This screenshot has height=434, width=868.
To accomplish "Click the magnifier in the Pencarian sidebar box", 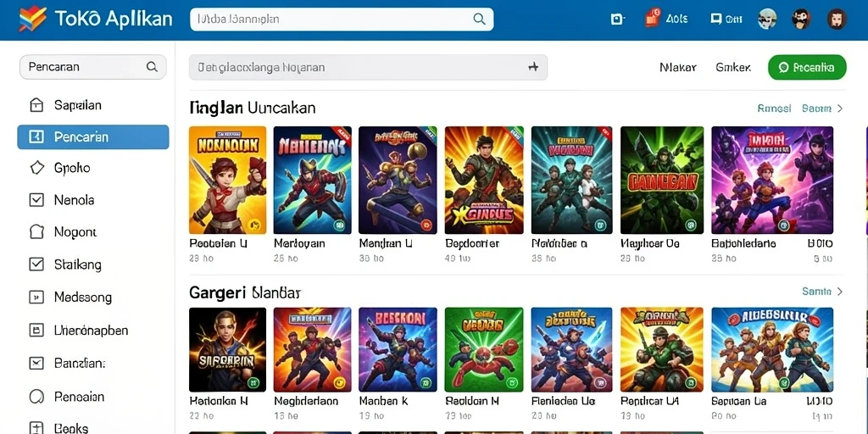I will pos(152,67).
